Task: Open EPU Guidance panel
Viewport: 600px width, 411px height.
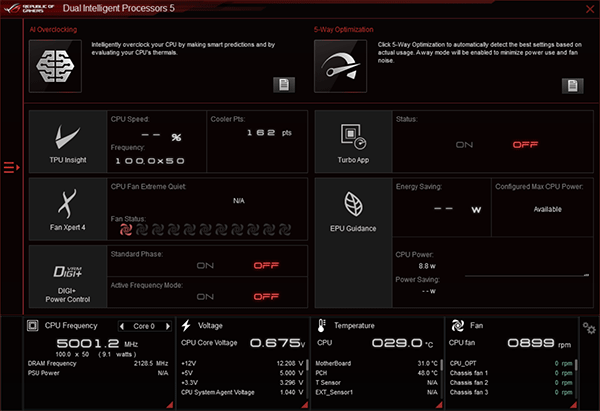Action: pos(353,243)
